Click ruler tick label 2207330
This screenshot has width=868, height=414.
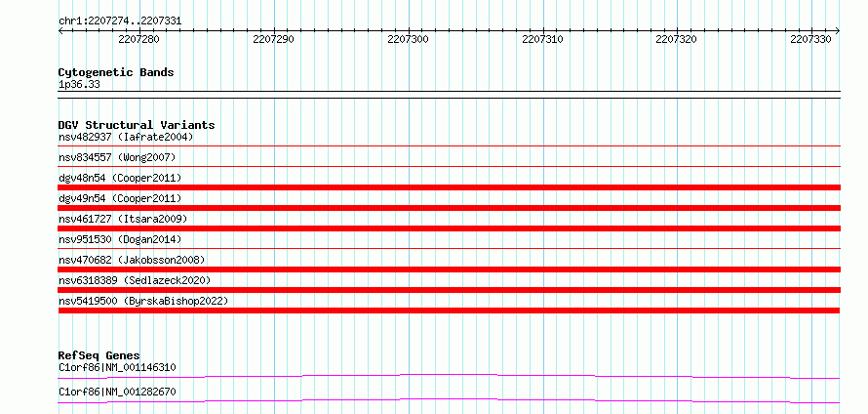(x=811, y=39)
